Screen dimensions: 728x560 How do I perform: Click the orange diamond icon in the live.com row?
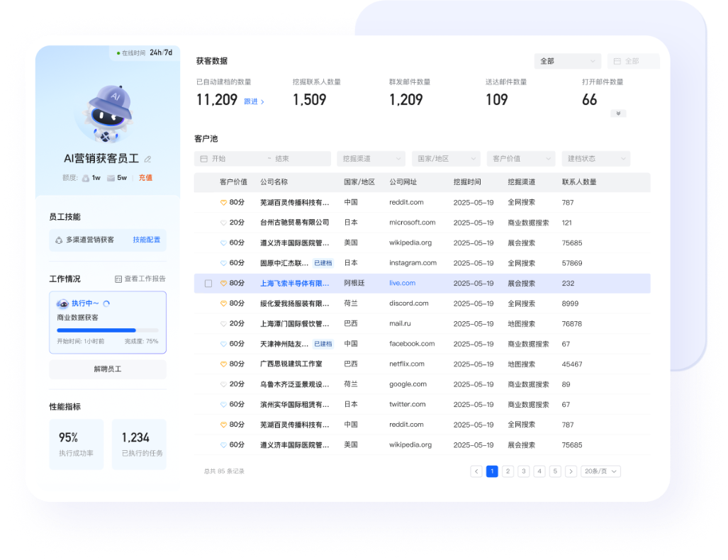click(x=223, y=284)
